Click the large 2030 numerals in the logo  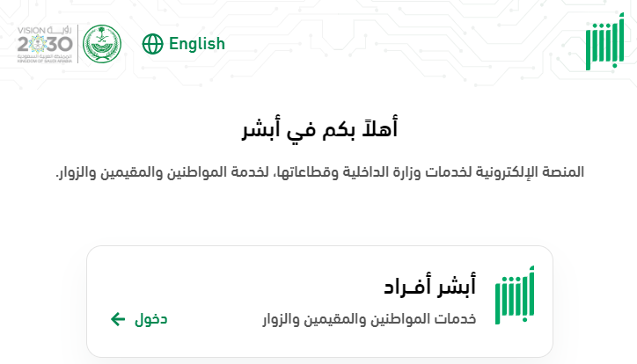coord(45,44)
